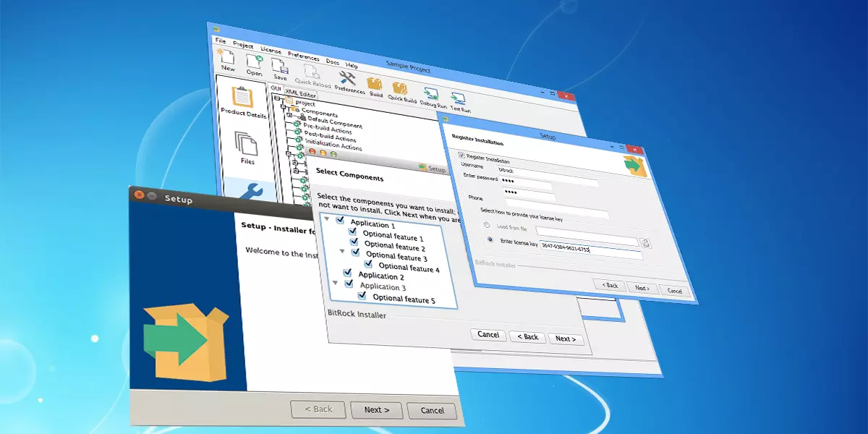This screenshot has height=434, width=868.
Task: Click Cancel in Select Components window
Action: point(488,335)
